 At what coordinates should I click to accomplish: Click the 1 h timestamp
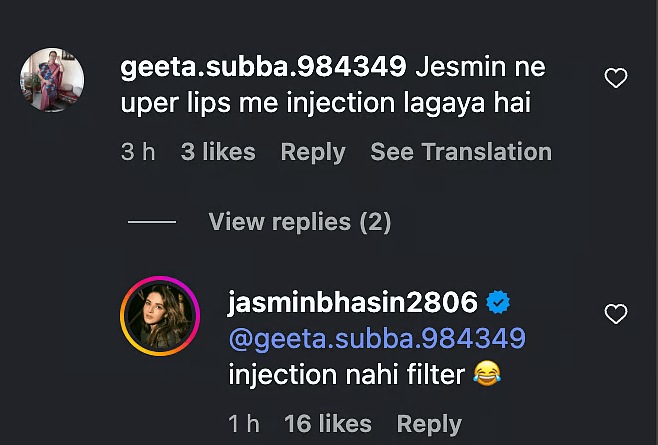pos(244,424)
